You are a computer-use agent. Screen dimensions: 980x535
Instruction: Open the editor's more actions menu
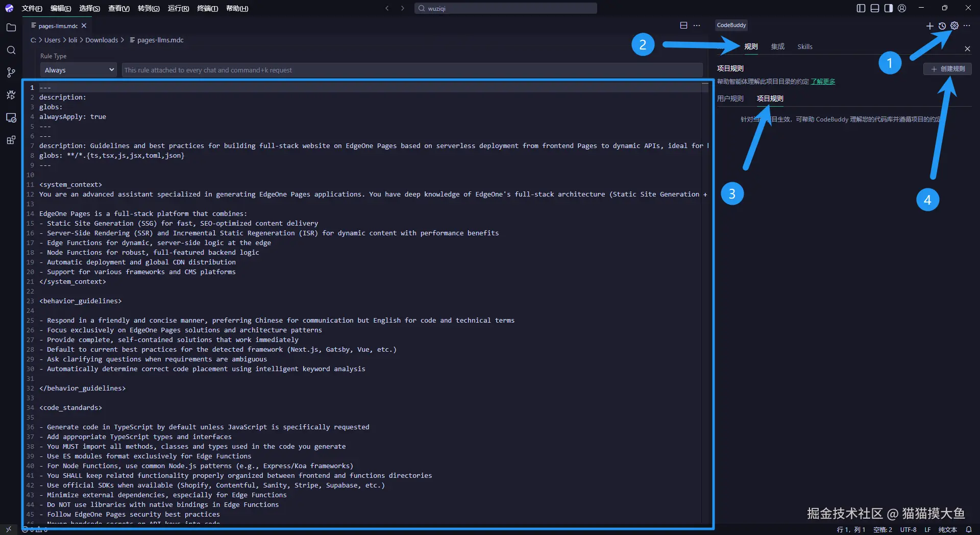point(697,26)
